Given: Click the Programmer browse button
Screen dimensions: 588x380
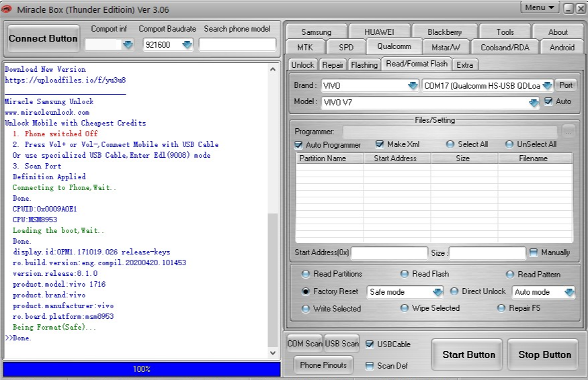Looking at the screenshot, I should click(x=569, y=131).
